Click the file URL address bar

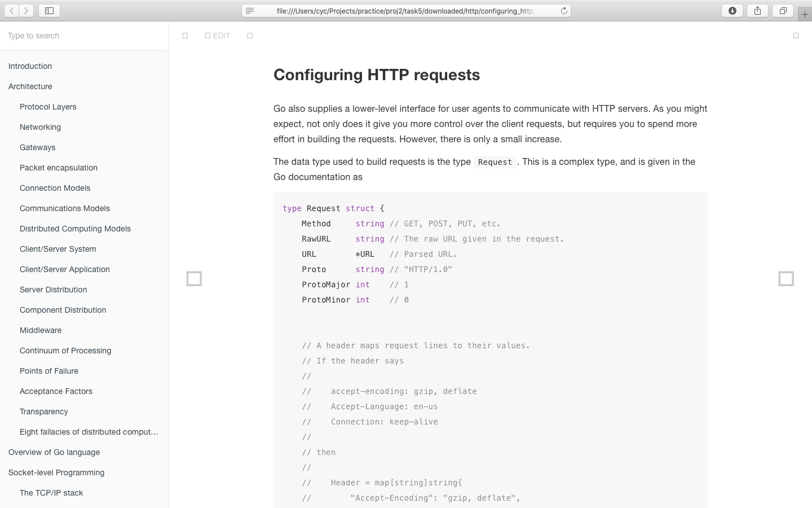tap(405, 11)
